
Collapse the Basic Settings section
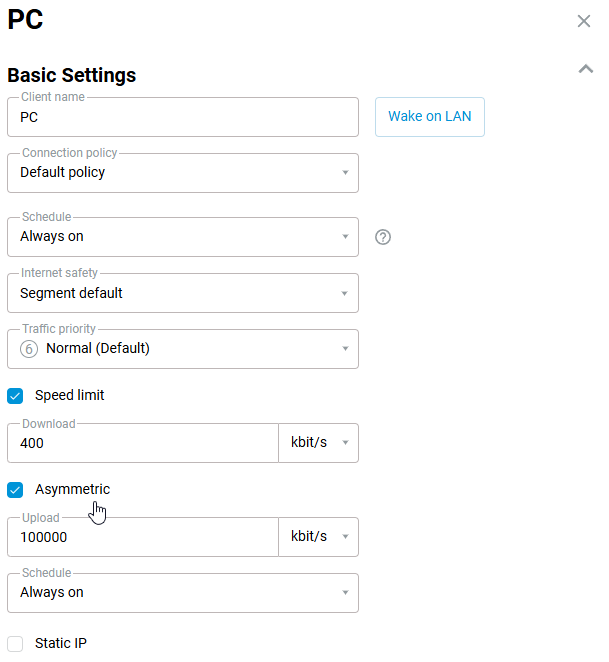point(586,69)
